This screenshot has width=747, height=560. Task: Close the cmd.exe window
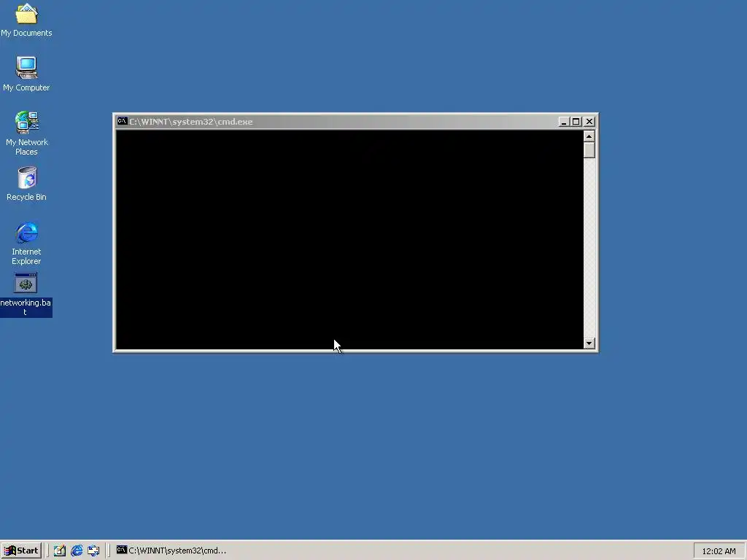(x=589, y=122)
